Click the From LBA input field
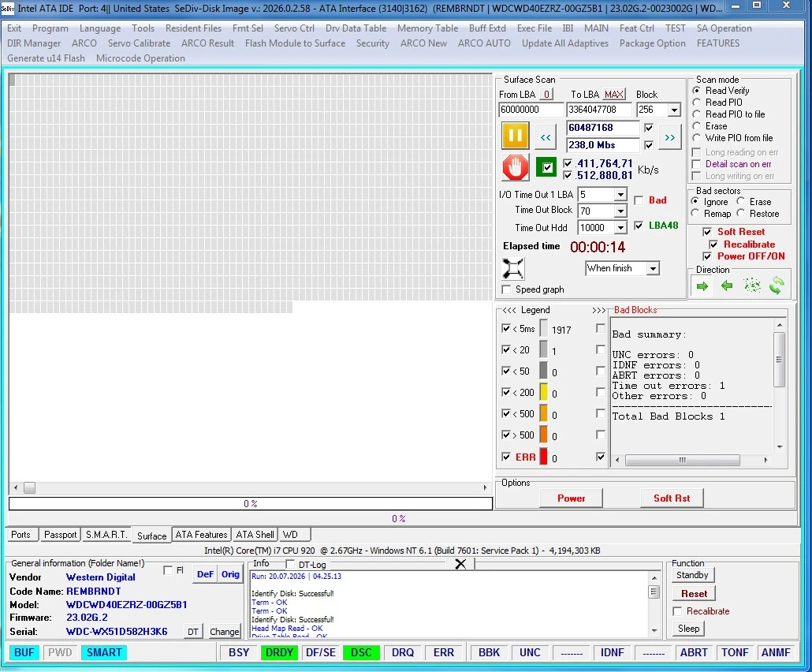This screenshot has width=812, height=672. click(531, 110)
